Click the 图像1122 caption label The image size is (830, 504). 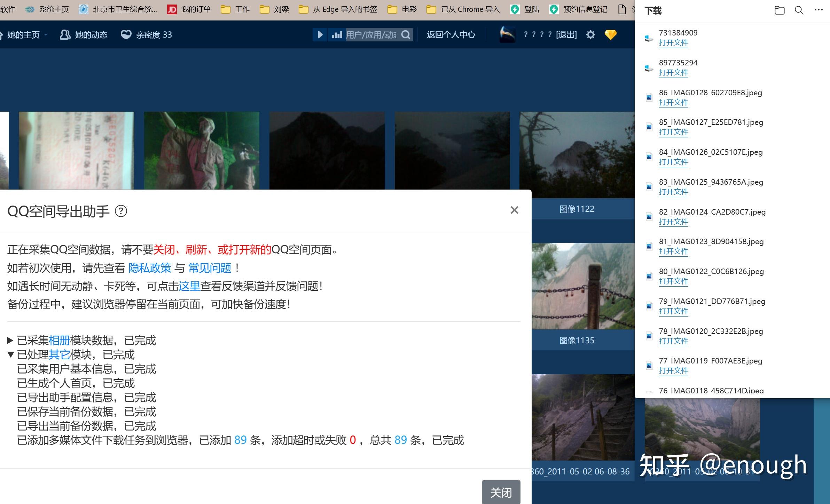577,209
